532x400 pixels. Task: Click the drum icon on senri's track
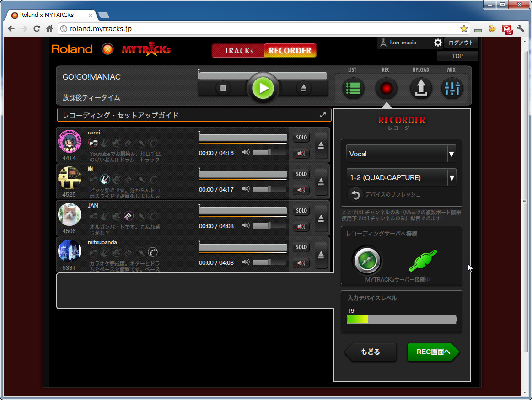click(93, 143)
